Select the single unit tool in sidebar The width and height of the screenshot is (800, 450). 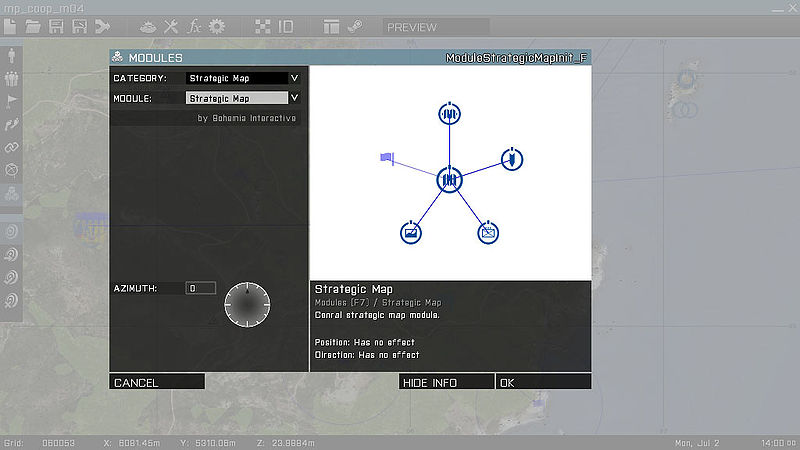pyautogui.click(x=12, y=55)
